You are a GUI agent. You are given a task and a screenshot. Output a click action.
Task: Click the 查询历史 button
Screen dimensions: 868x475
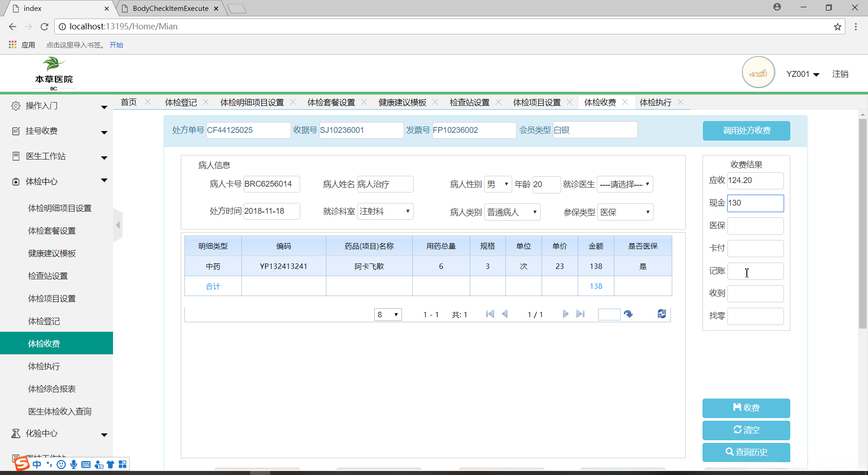(746, 452)
